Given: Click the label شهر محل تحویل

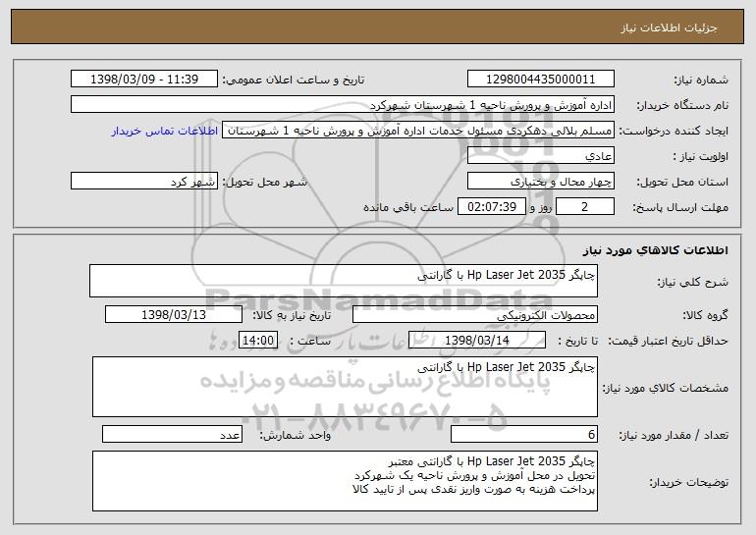Looking at the screenshot, I should tap(264, 182).
